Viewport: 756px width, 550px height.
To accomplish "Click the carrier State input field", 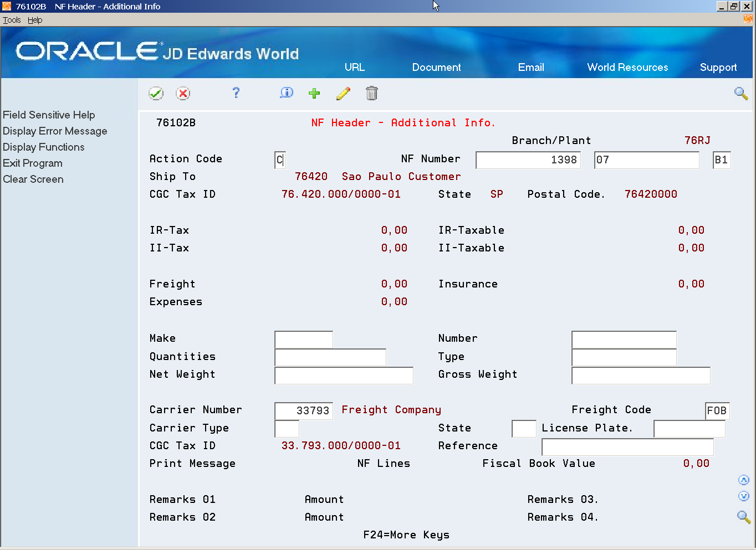I will (524, 429).
